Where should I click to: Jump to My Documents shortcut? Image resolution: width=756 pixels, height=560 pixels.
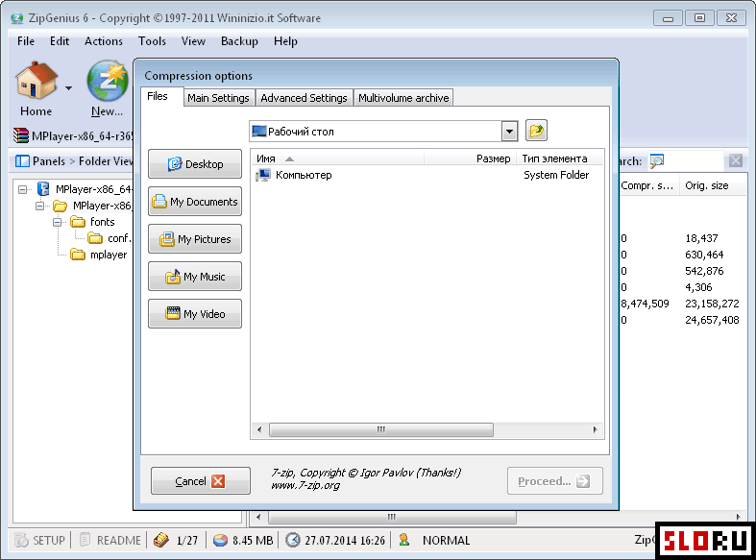pyautogui.click(x=195, y=202)
